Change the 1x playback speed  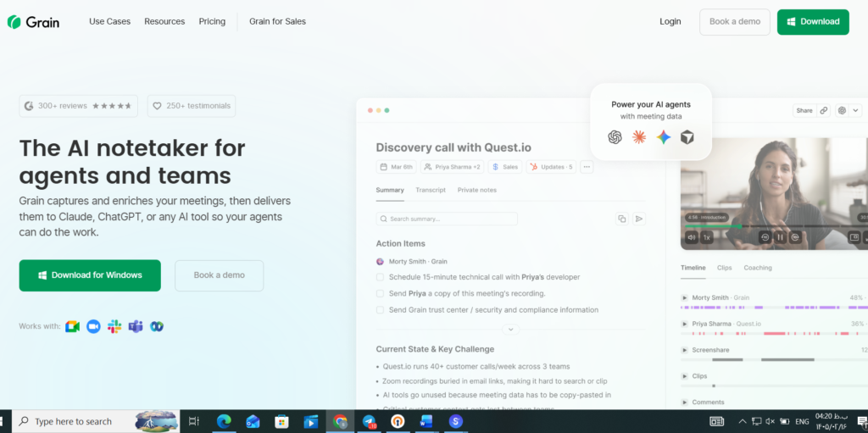tap(706, 237)
